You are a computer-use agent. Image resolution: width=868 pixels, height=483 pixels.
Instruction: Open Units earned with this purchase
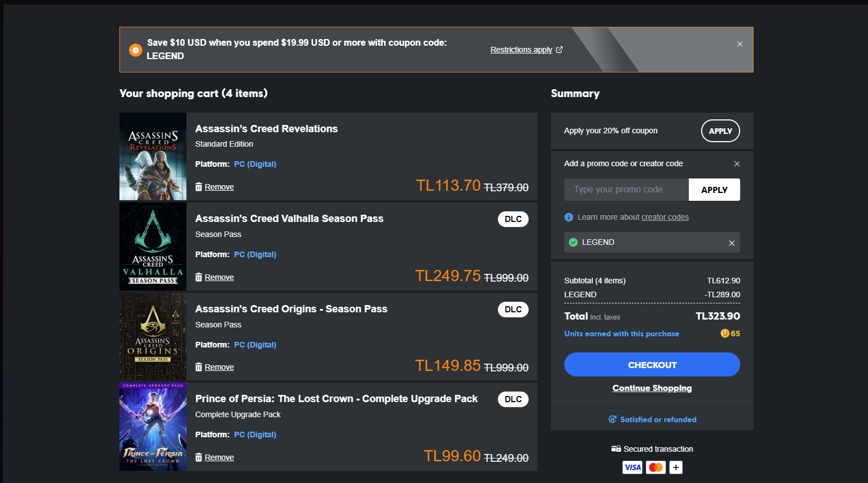coord(621,334)
